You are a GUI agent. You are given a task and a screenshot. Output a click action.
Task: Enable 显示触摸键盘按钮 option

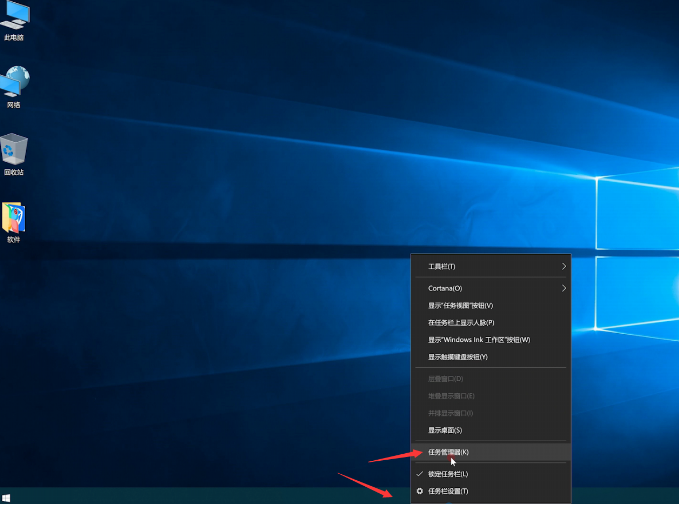458,357
